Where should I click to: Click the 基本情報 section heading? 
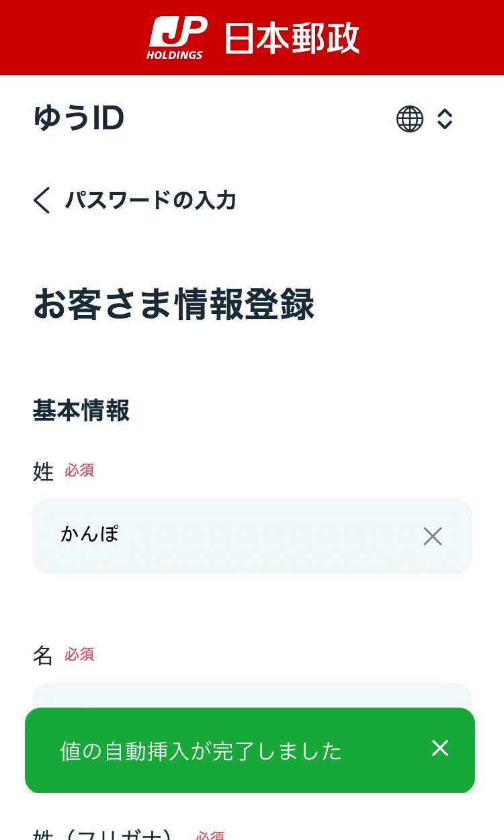[x=81, y=411]
